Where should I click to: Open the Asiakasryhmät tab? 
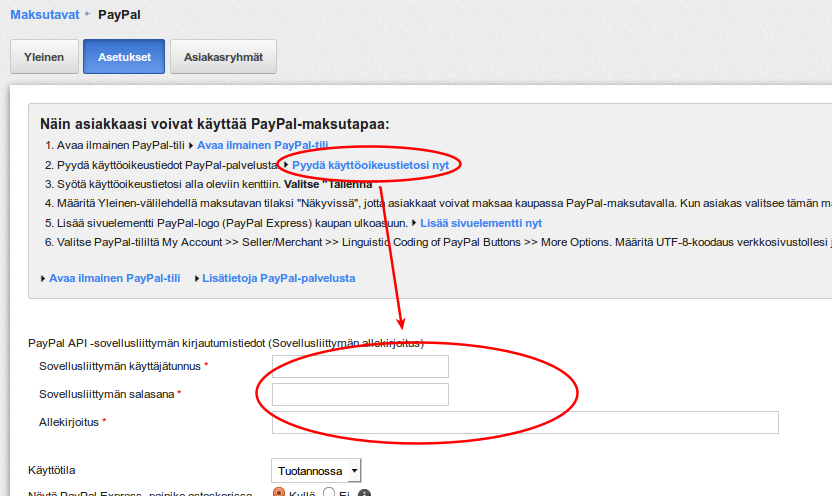click(x=223, y=57)
